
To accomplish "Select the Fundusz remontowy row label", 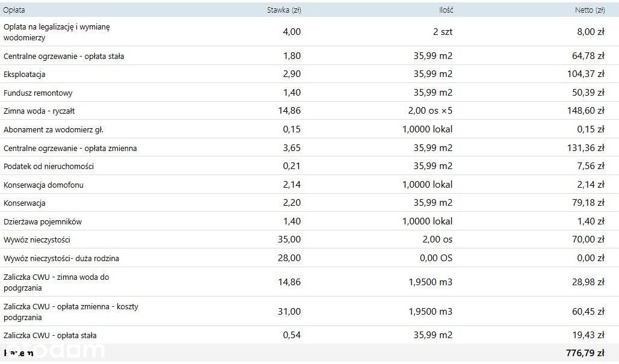I will (38, 93).
